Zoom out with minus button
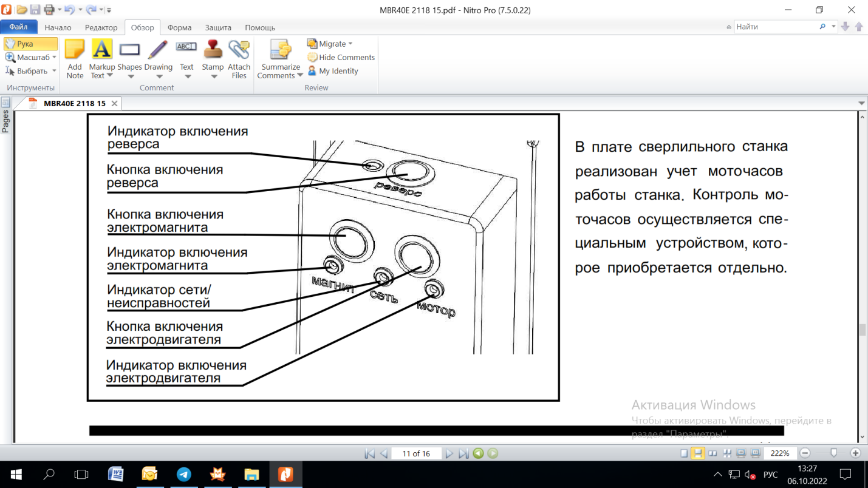The height and width of the screenshot is (488, 868). click(x=805, y=453)
